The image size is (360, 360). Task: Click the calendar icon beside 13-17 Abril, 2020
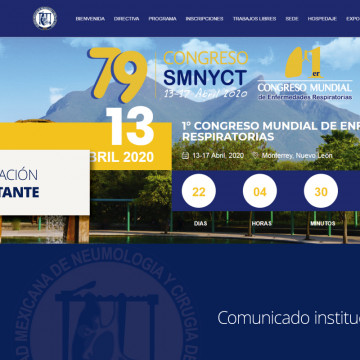(x=185, y=155)
